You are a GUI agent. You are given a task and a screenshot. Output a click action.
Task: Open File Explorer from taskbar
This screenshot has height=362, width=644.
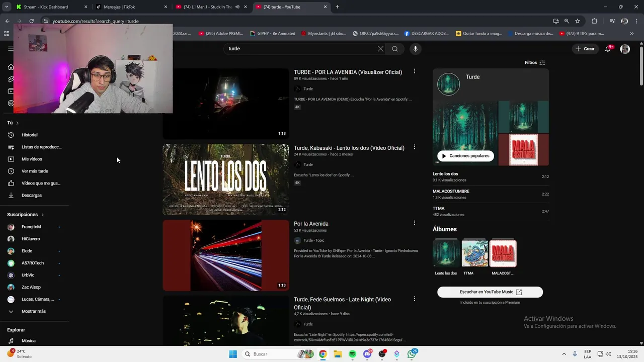pos(338,354)
